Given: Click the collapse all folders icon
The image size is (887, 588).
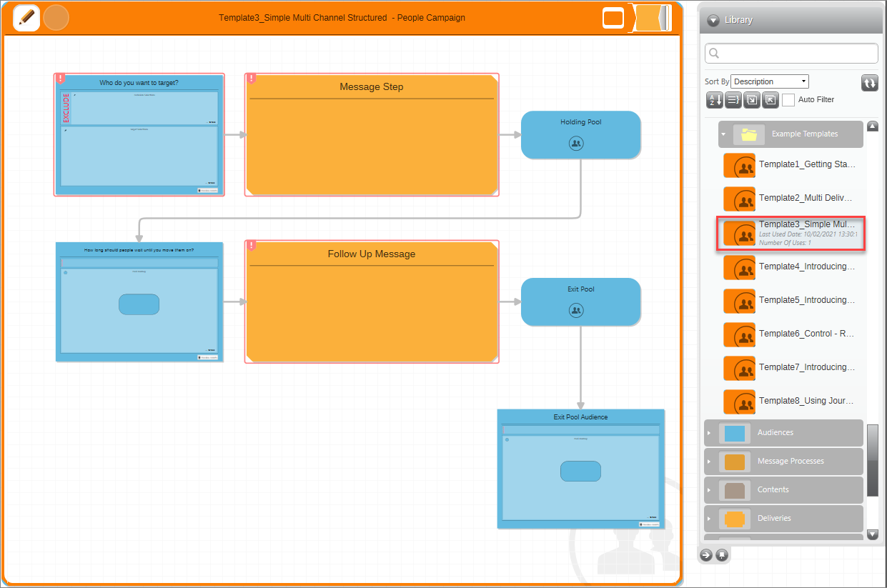Looking at the screenshot, I should [x=770, y=100].
